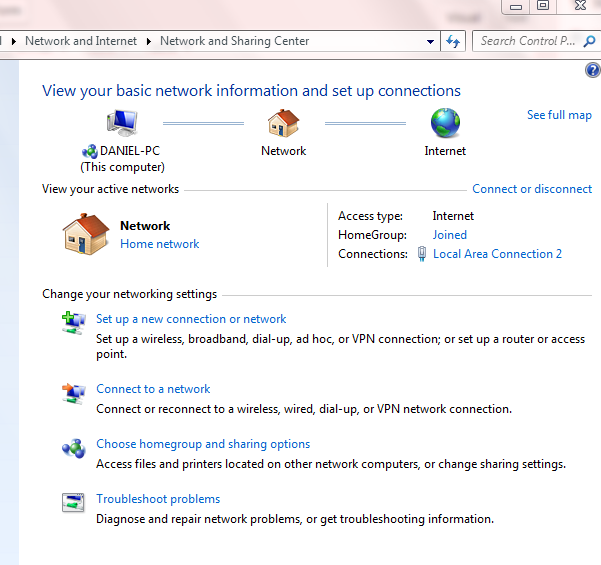The width and height of the screenshot is (601, 565).
Task: Go to Network and Internet breadcrumb
Action: click(x=81, y=42)
